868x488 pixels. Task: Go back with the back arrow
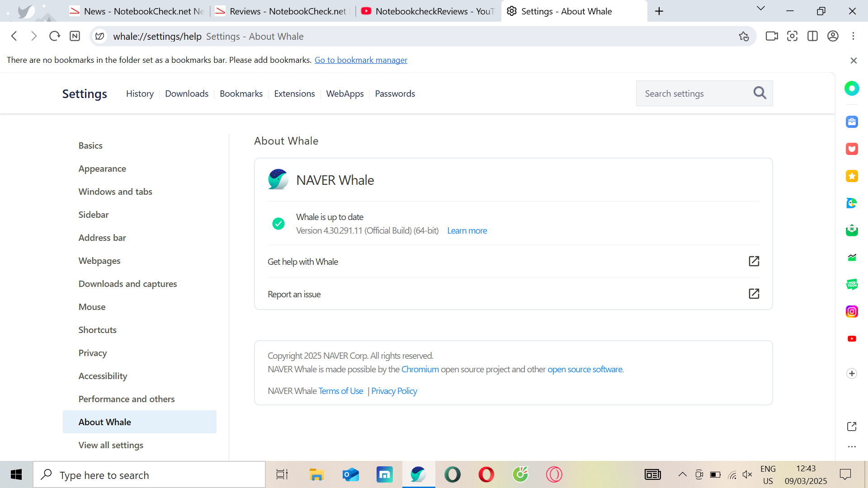pos(14,36)
